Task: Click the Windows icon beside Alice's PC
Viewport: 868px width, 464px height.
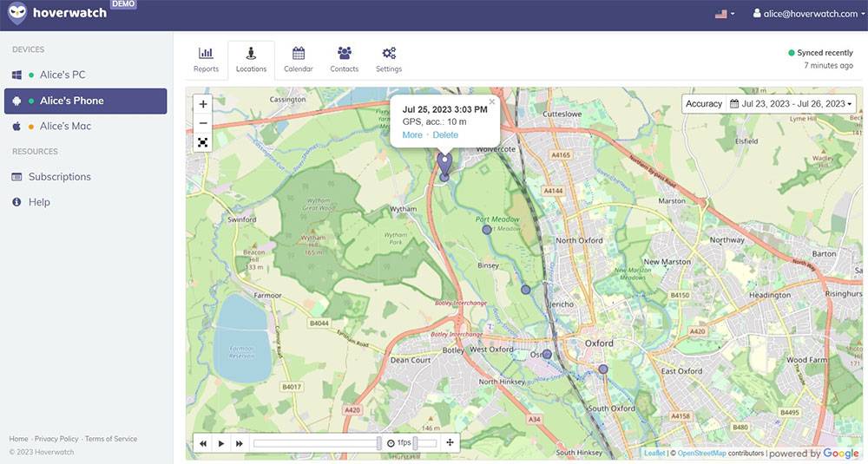Action: pyautogui.click(x=16, y=75)
